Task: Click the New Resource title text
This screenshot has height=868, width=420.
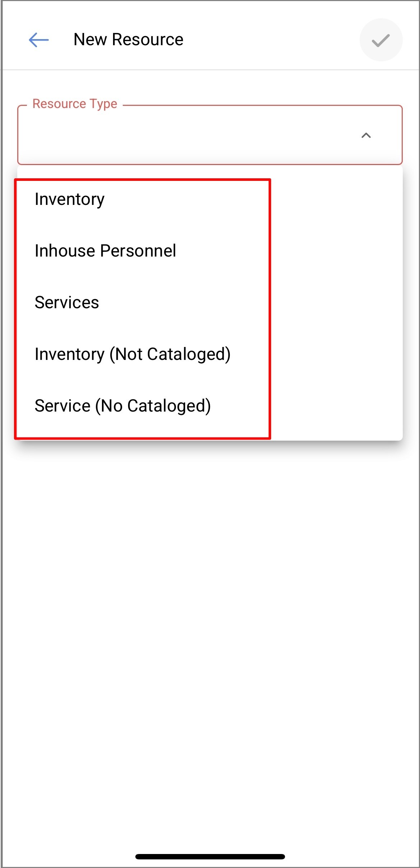Action: 128,39
